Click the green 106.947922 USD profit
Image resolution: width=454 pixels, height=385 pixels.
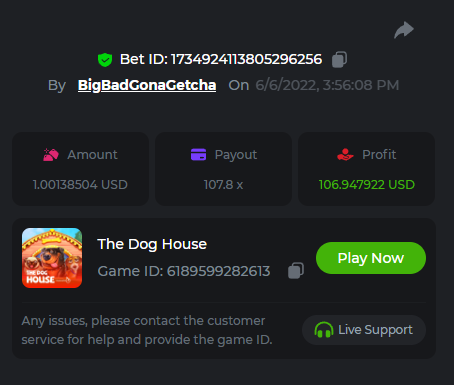(x=367, y=185)
